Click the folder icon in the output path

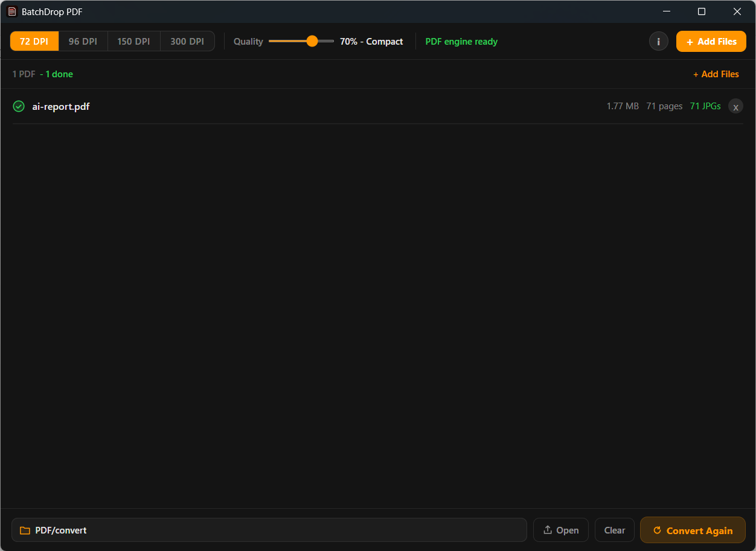pos(25,530)
